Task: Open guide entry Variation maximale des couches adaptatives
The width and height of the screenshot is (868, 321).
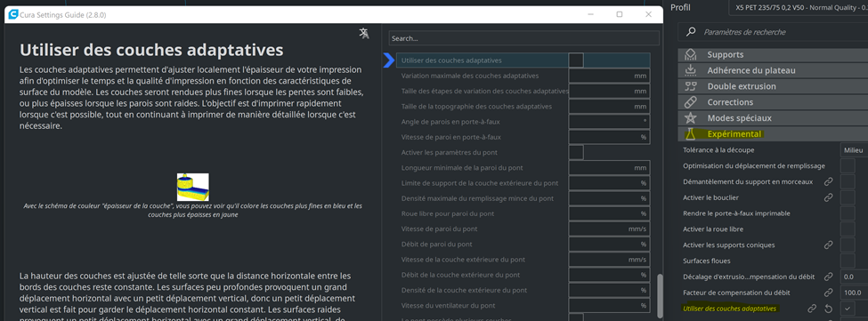Action: point(470,76)
